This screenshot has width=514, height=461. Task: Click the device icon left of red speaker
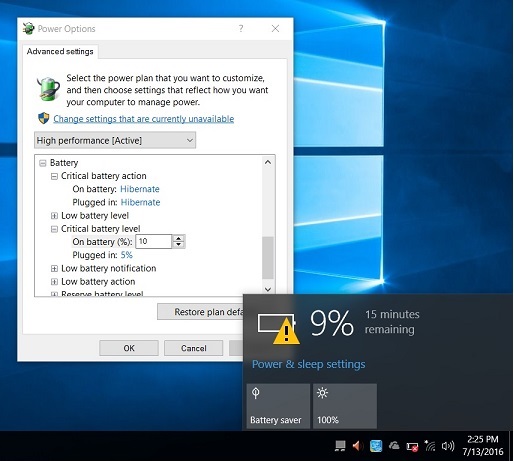point(340,446)
